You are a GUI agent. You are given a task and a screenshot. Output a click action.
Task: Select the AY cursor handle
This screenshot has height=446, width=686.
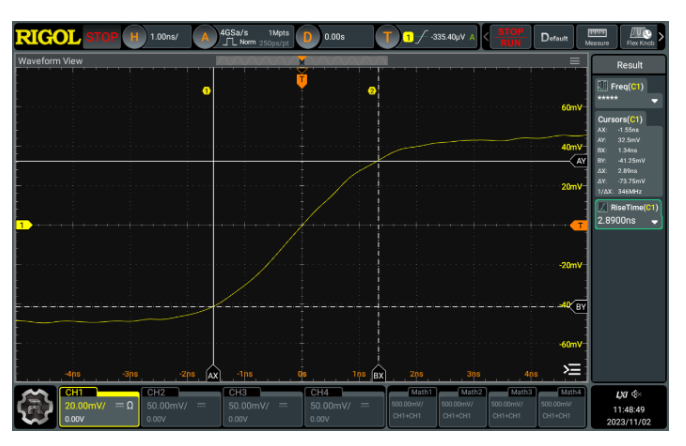tap(579, 161)
